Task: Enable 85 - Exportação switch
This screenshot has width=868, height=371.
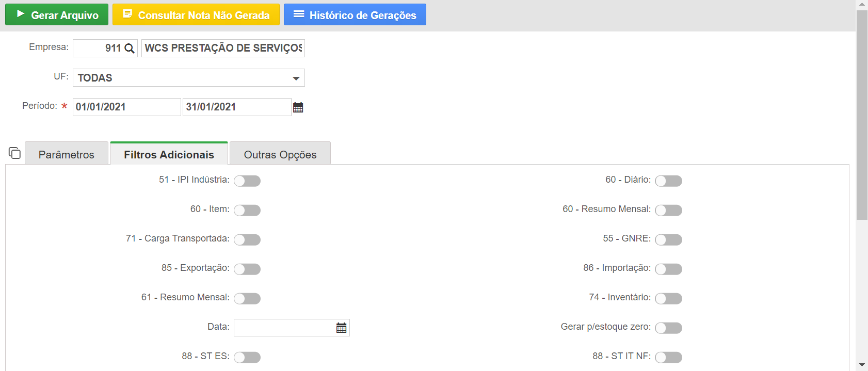Action: 247,269
